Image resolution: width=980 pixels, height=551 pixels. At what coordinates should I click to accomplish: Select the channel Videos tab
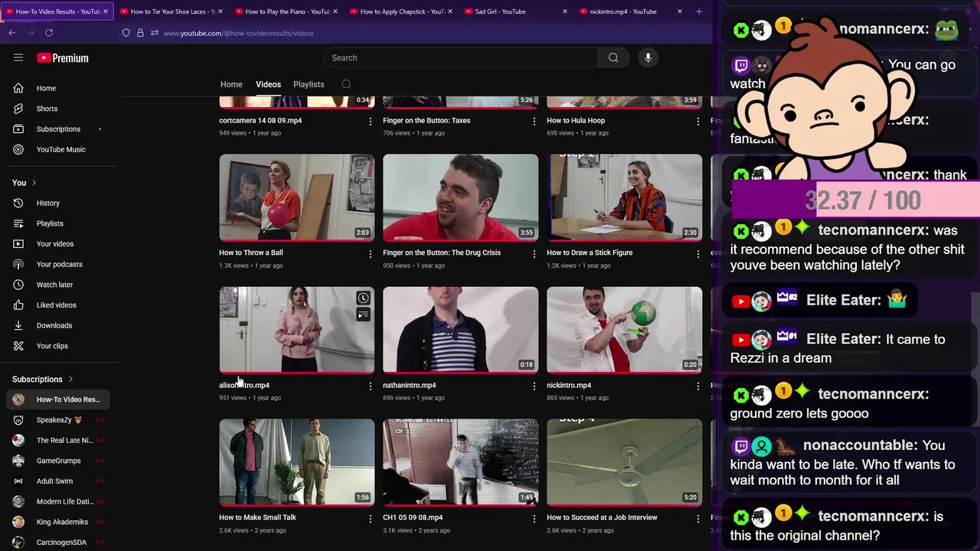click(x=268, y=84)
